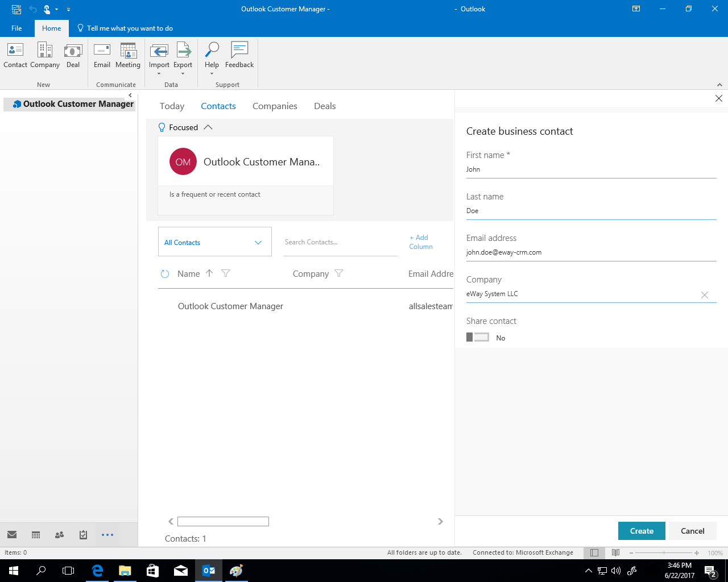Switch to Mail navigation icon

pos(12,535)
